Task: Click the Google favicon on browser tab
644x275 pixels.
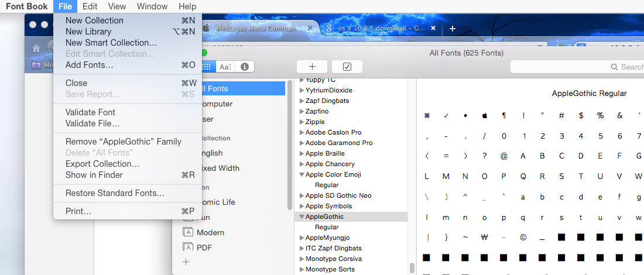Action: click(x=328, y=28)
